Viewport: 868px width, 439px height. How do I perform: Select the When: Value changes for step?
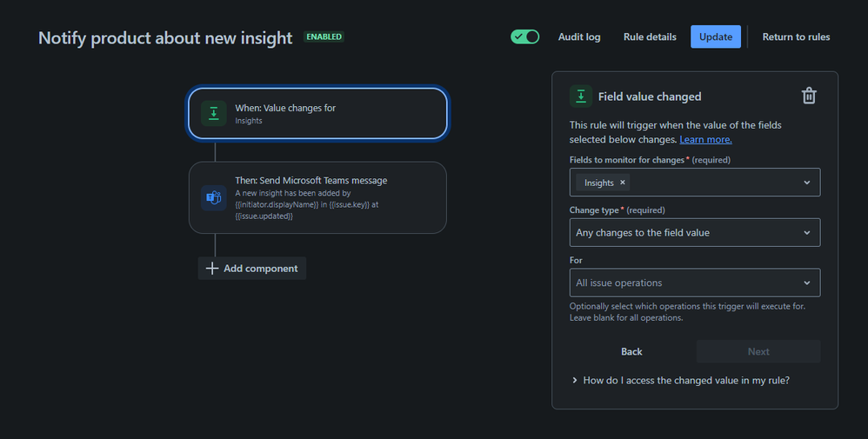pos(317,114)
